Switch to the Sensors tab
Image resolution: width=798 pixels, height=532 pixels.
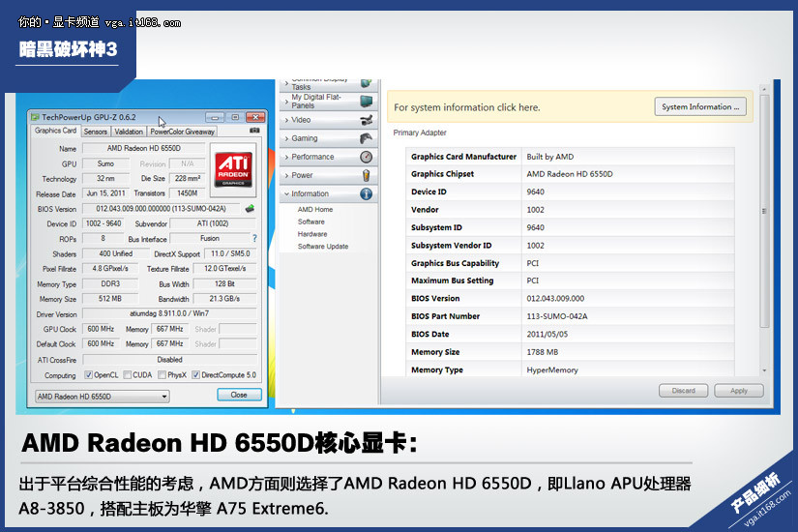tap(95, 132)
